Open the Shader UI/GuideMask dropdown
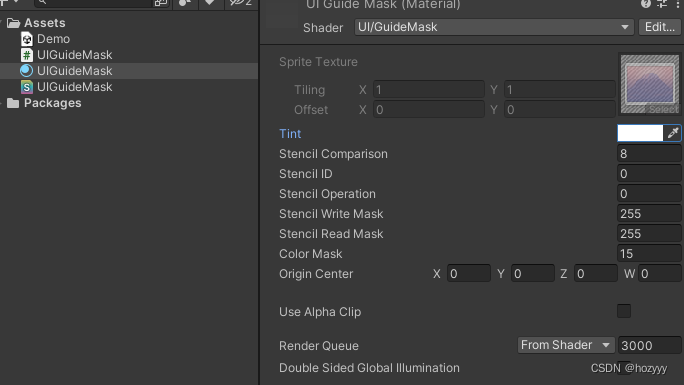Viewport: 684px width, 385px height. pos(494,27)
